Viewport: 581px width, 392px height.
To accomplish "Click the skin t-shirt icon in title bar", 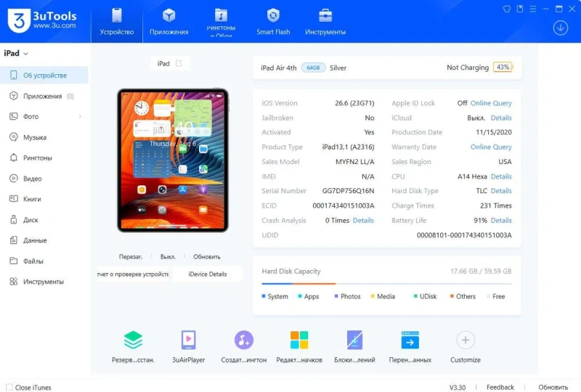I will (506, 9).
